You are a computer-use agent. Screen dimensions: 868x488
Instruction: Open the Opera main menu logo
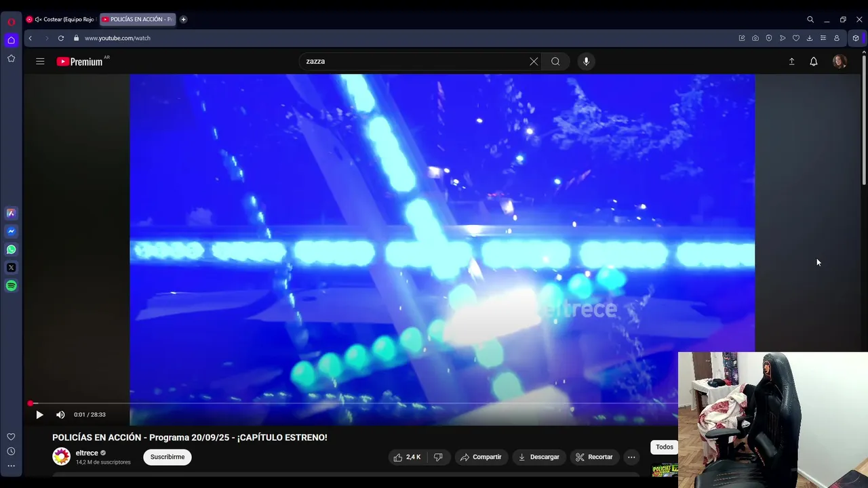[x=11, y=21]
